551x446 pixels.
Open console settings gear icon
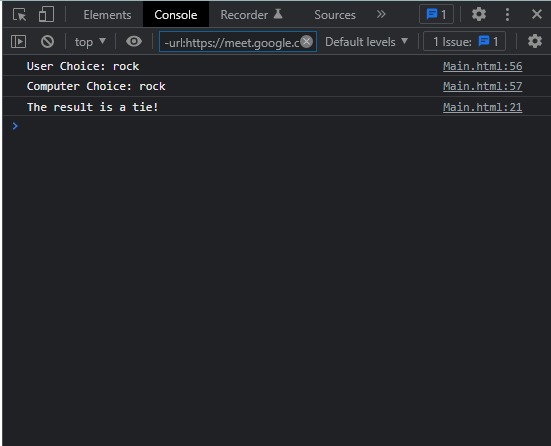534,41
